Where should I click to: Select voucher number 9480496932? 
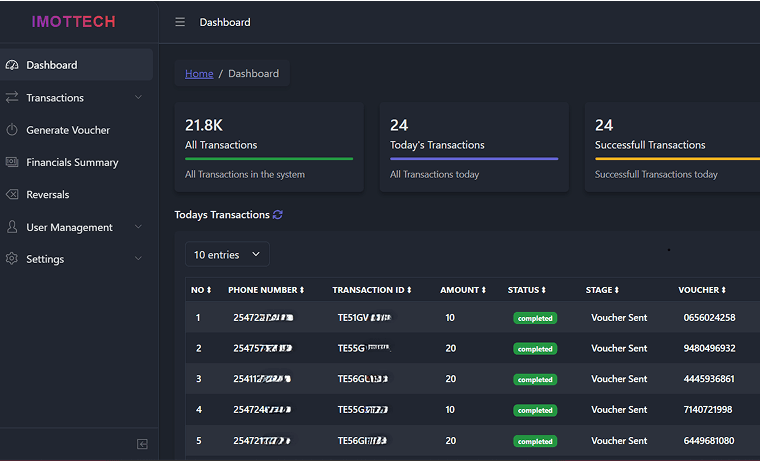point(709,348)
